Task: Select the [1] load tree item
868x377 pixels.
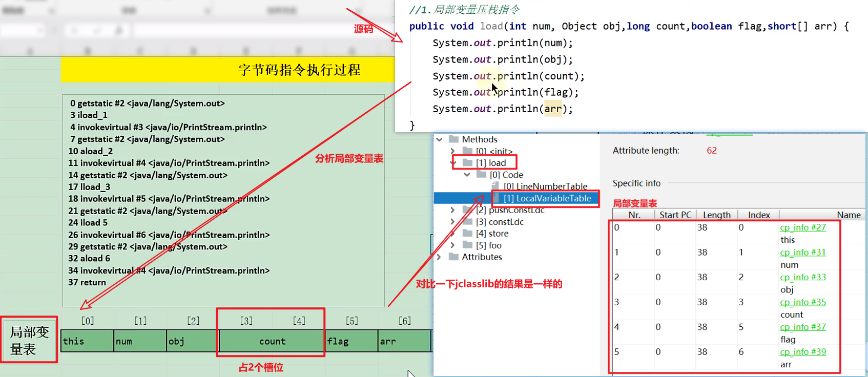Action: pyautogui.click(x=491, y=163)
